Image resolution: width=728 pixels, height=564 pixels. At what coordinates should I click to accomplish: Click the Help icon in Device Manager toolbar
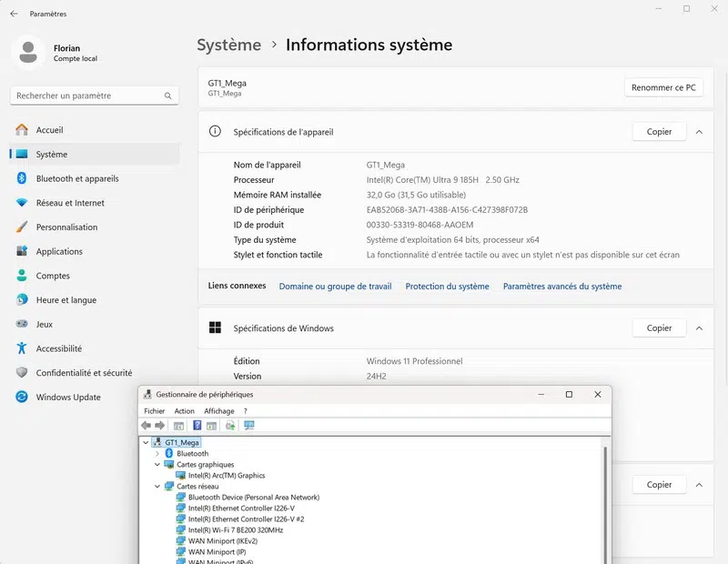[x=197, y=426]
